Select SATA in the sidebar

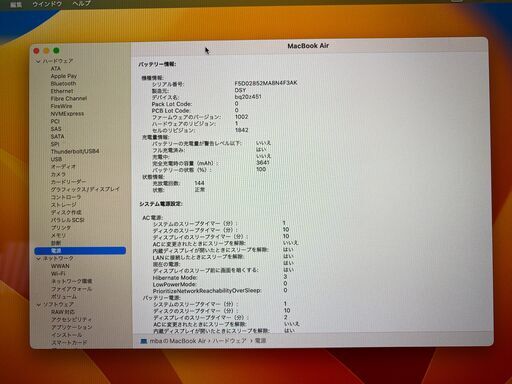coord(57,136)
